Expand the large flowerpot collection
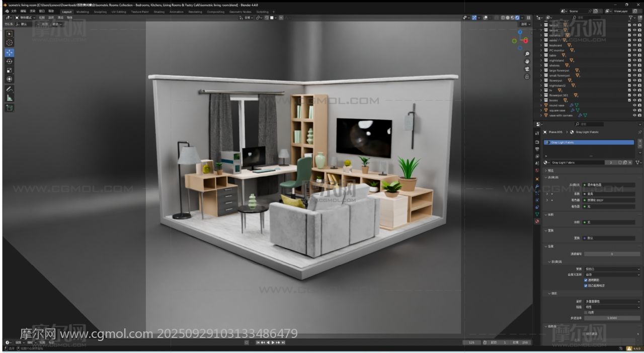The width and height of the screenshot is (644, 353). pyautogui.click(x=541, y=70)
